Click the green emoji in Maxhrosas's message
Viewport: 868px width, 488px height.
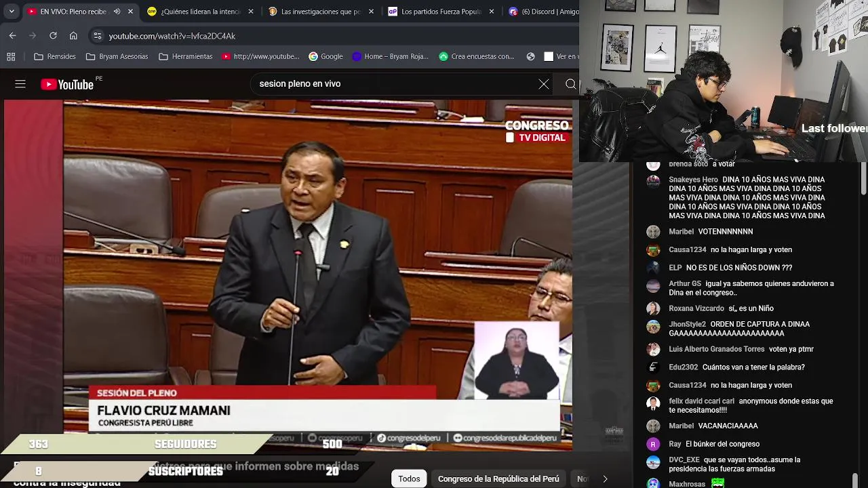(x=717, y=483)
